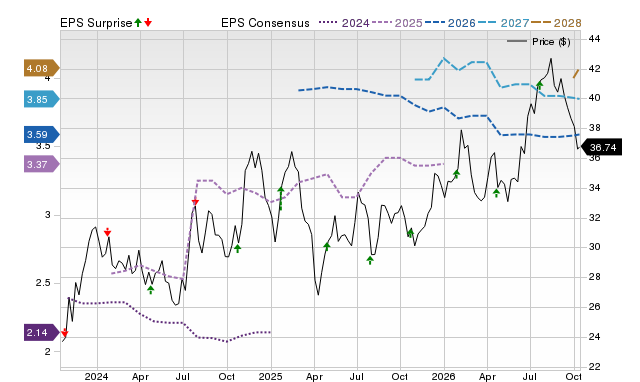Select the 2025 consensus legend label
Image resolution: width=640 pixels, height=382 pixels.
pos(408,23)
